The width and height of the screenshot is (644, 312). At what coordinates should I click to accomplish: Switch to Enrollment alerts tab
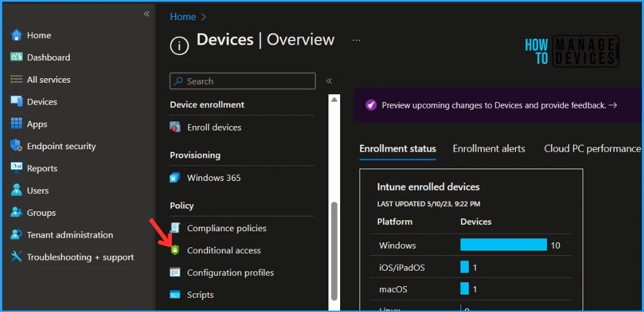pyautogui.click(x=489, y=149)
